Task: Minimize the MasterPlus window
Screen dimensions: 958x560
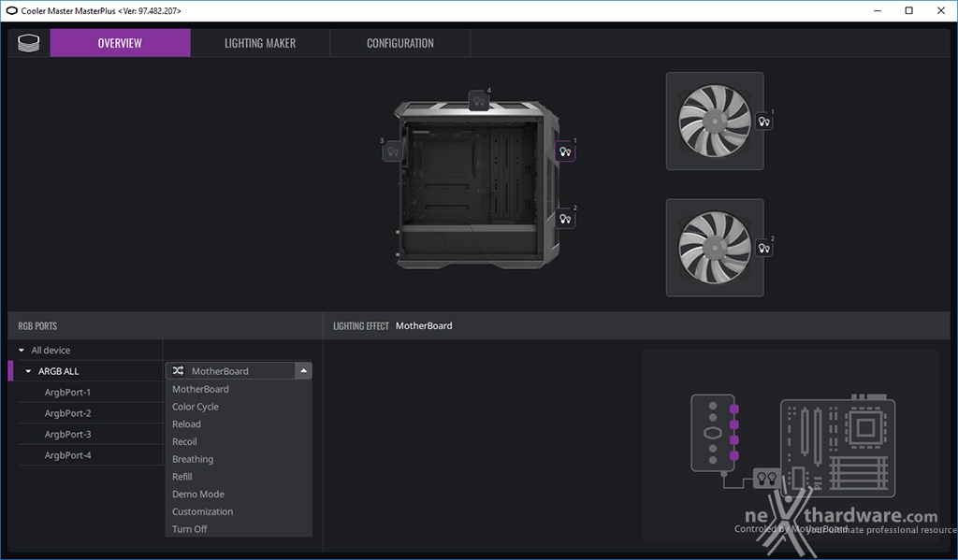Action: tap(878, 10)
